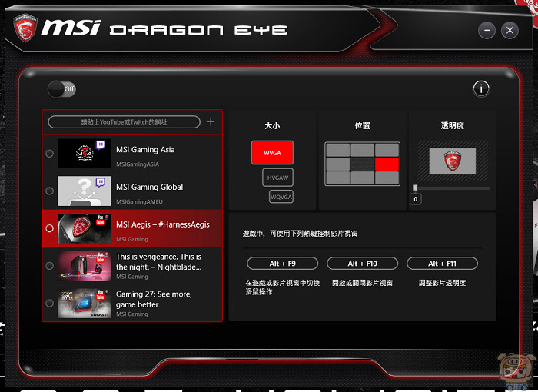Click the MSIGamingASIA channel name
This screenshot has height=392, width=538.
coord(138,164)
